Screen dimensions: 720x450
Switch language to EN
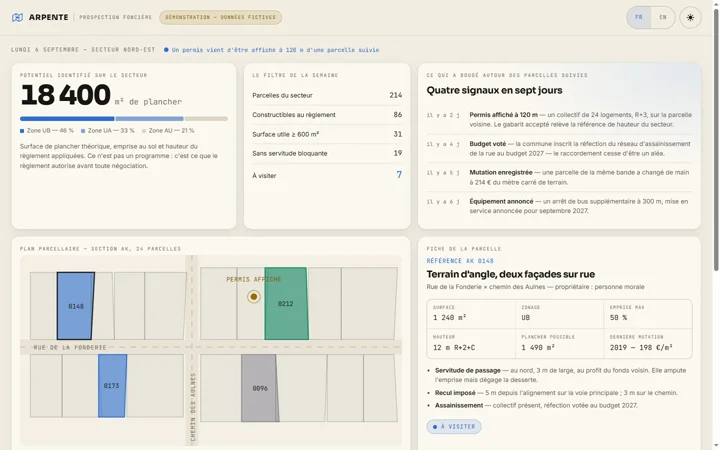point(663,17)
